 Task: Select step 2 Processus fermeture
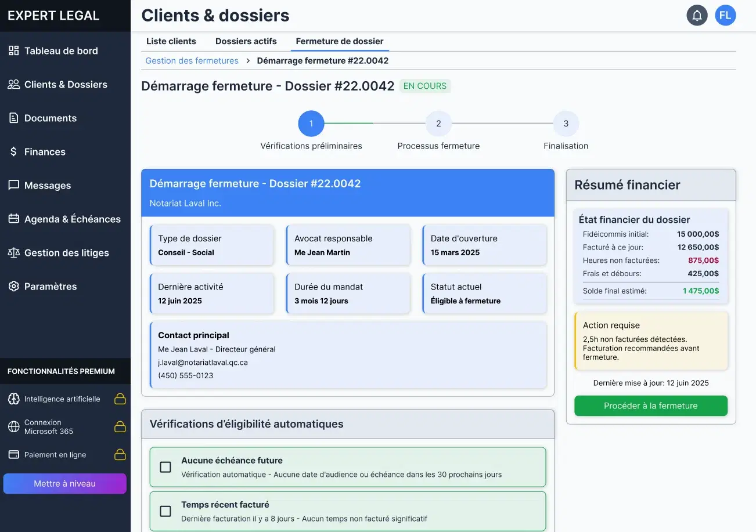438,124
